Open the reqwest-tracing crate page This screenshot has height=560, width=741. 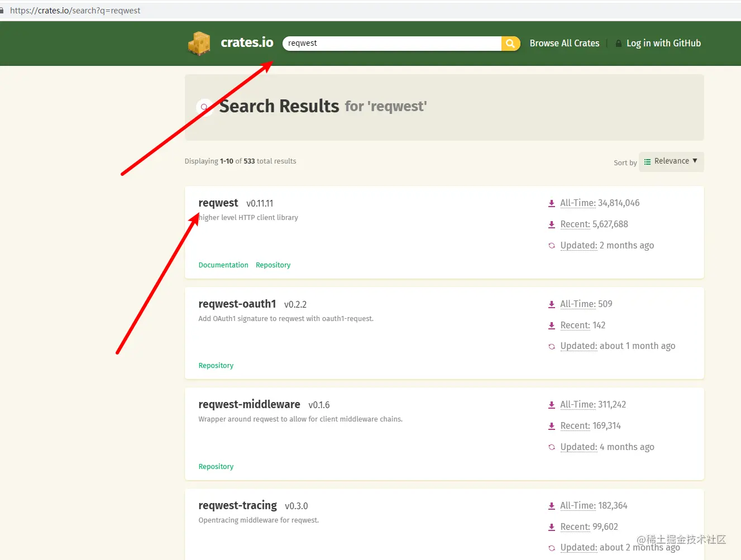coord(237,505)
